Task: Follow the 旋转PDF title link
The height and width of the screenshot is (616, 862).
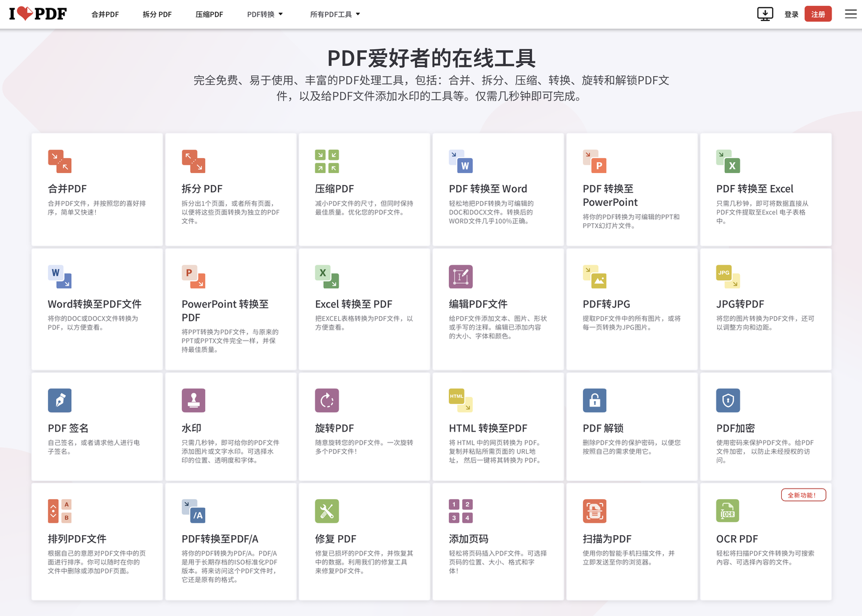Action: click(335, 428)
